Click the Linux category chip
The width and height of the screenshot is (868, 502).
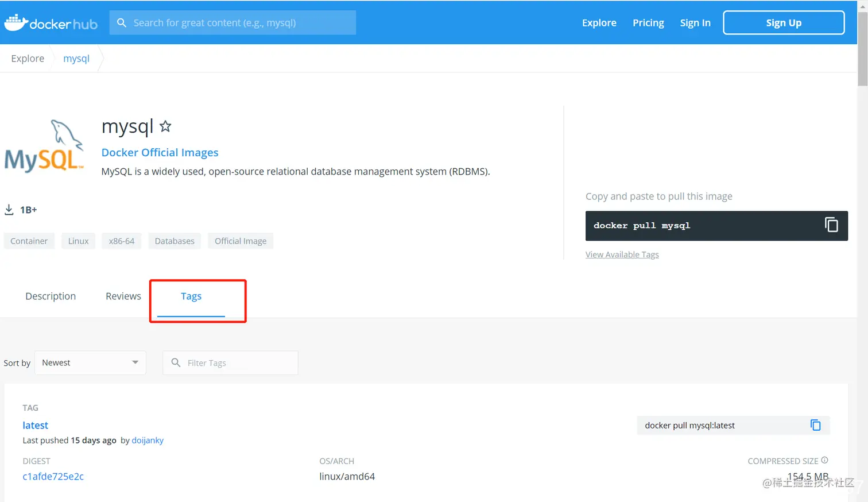coord(79,241)
